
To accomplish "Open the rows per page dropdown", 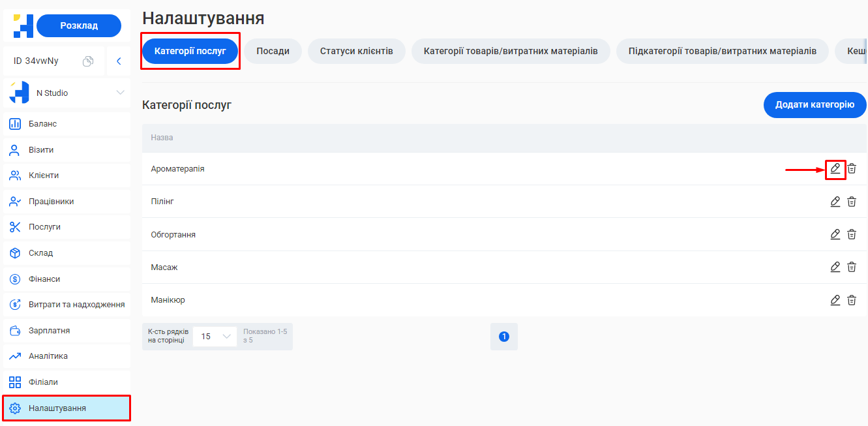I will click(x=215, y=336).
